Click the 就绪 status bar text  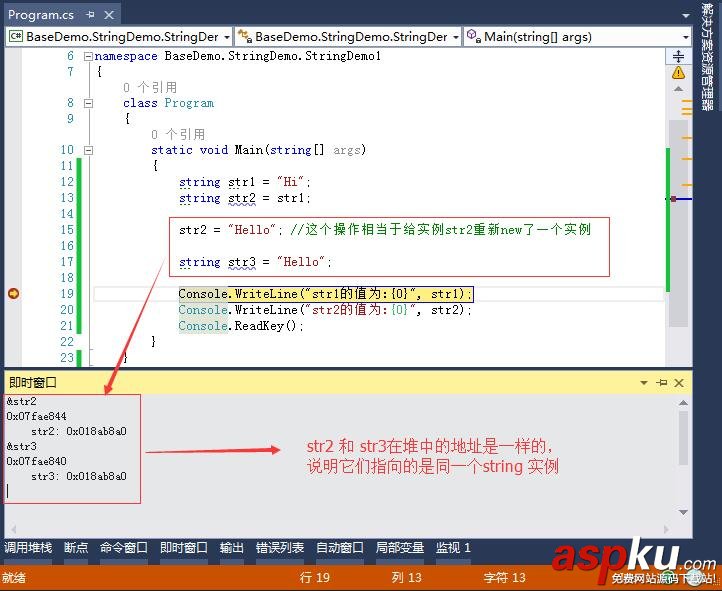(14, 578)
